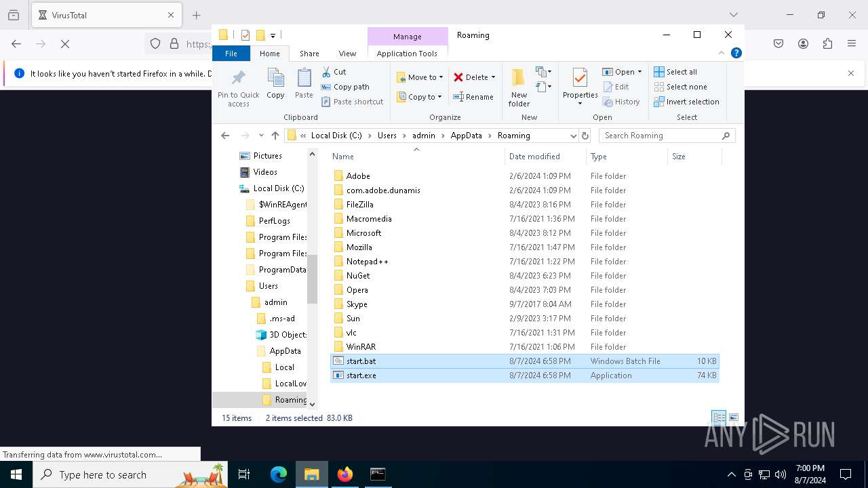Switch to Large icons view layout
This screenshot has width=868, height=488.
point(733,418)
